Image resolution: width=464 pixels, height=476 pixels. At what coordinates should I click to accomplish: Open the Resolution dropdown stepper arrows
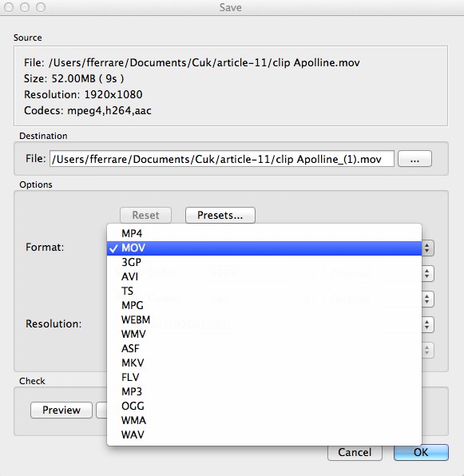(x=427, y=324)
